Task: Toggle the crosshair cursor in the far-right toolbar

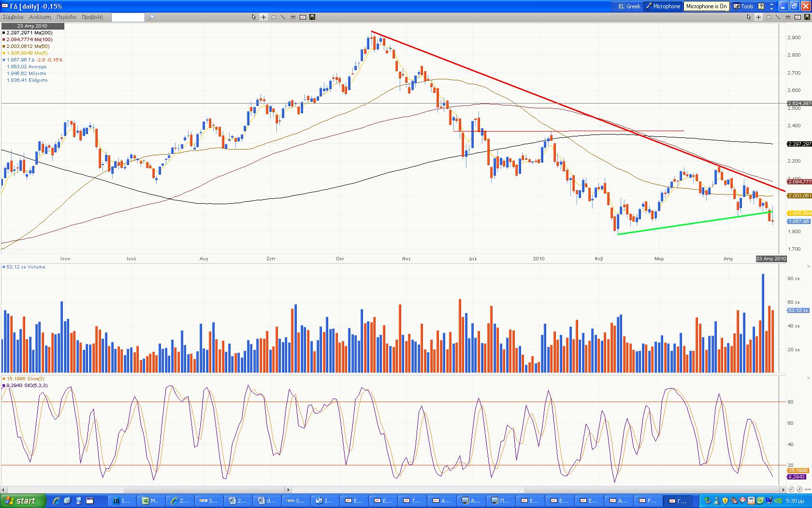Action: (758, 17)
